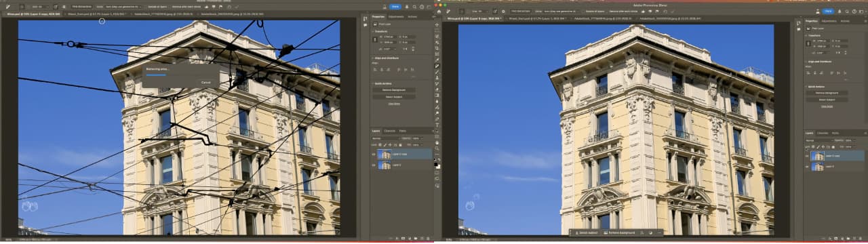The height and width of the screenshot is (244, 868).
Task: Select the active Remove tool in right toolbar
Action: tap(437, 66)
